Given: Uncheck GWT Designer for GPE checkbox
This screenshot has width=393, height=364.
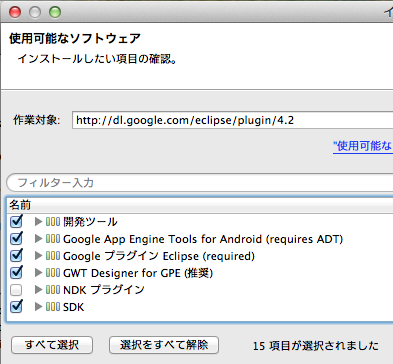Looking at the screenshot, I should tap(16, 273).
